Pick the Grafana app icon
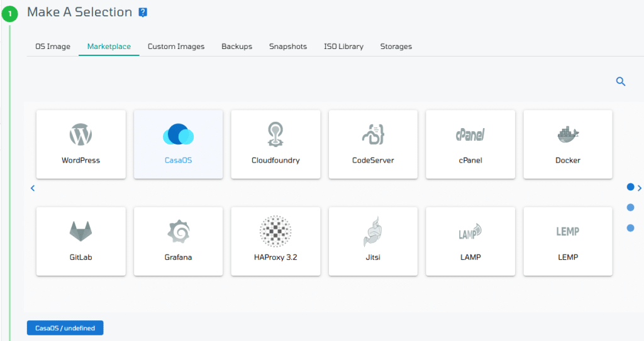Screen dimensions: 644x341 tap(178, 231)
